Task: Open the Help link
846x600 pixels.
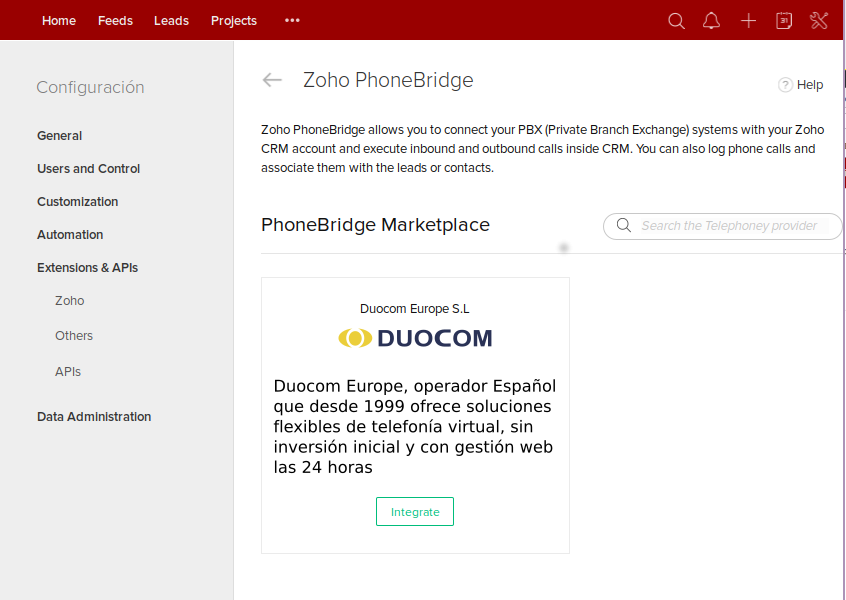Action: click(x=809, y=84)
